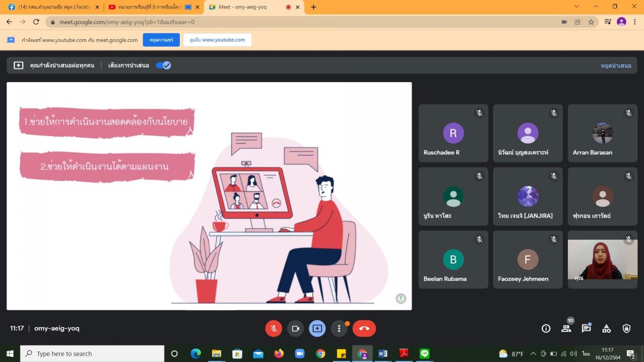Click the หยุดนำเสนอ link

click(x=616, y=65)
